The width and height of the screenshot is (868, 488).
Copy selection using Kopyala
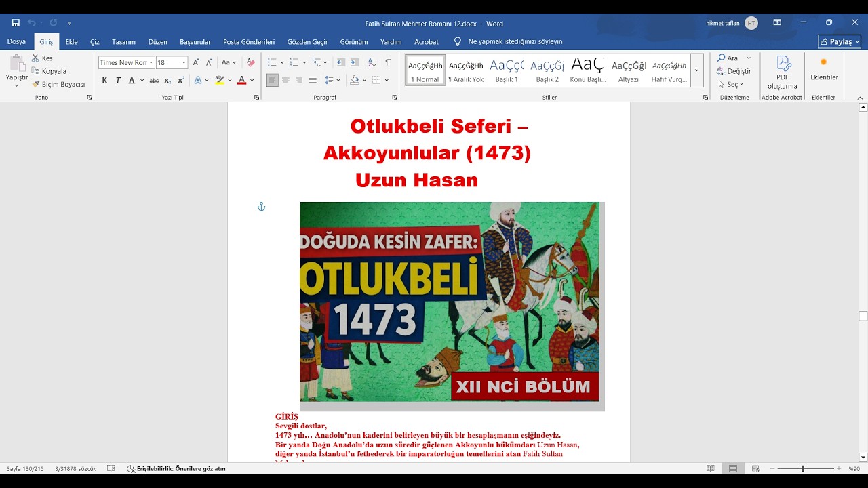pos(49,71)
